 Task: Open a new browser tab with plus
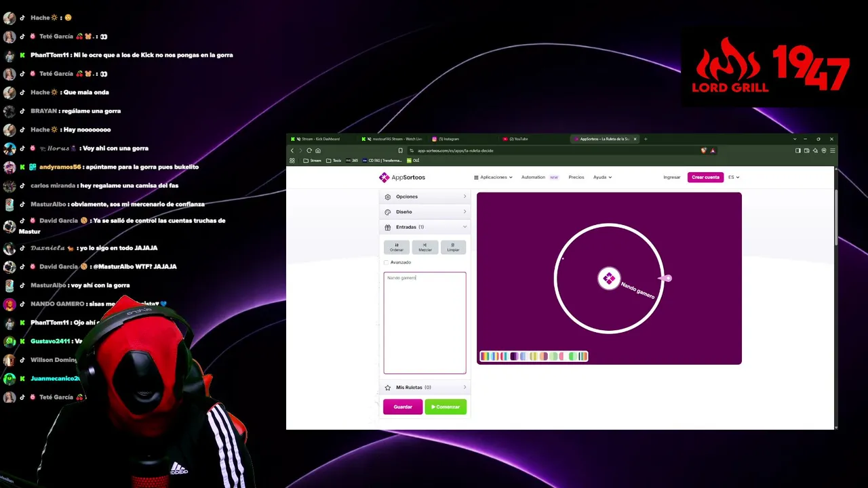coord(646,139)
